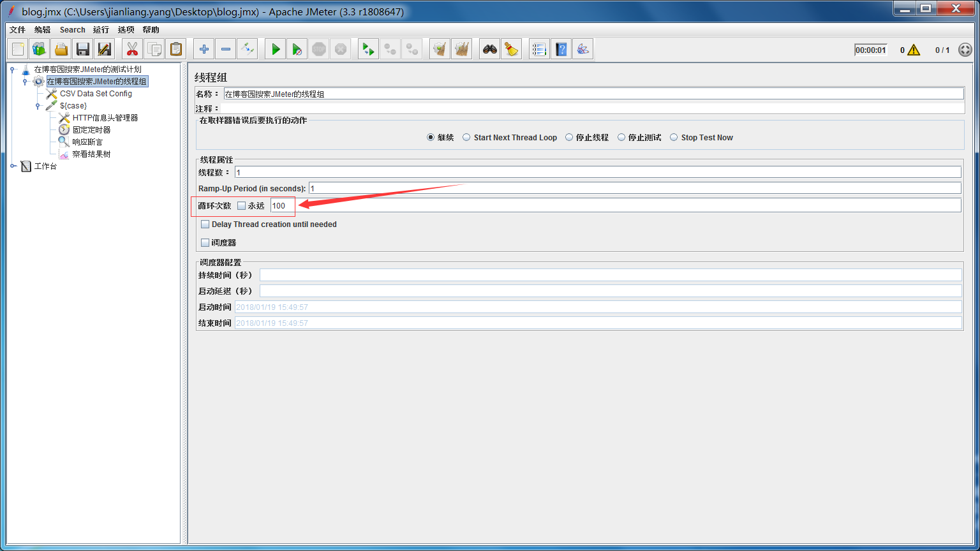Image resolution: width=980 pixels, height=551 pixels.
Task: Click the 名称 name field
Action: coord(593,94)
